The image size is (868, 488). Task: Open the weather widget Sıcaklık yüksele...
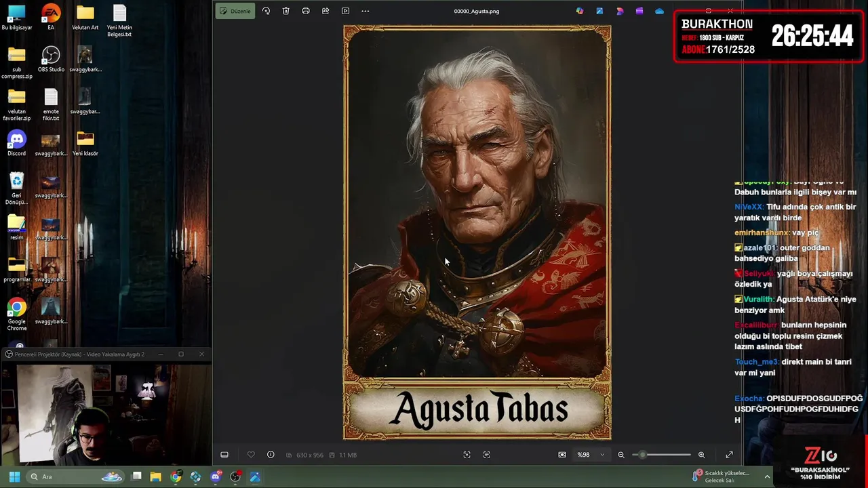722,476
